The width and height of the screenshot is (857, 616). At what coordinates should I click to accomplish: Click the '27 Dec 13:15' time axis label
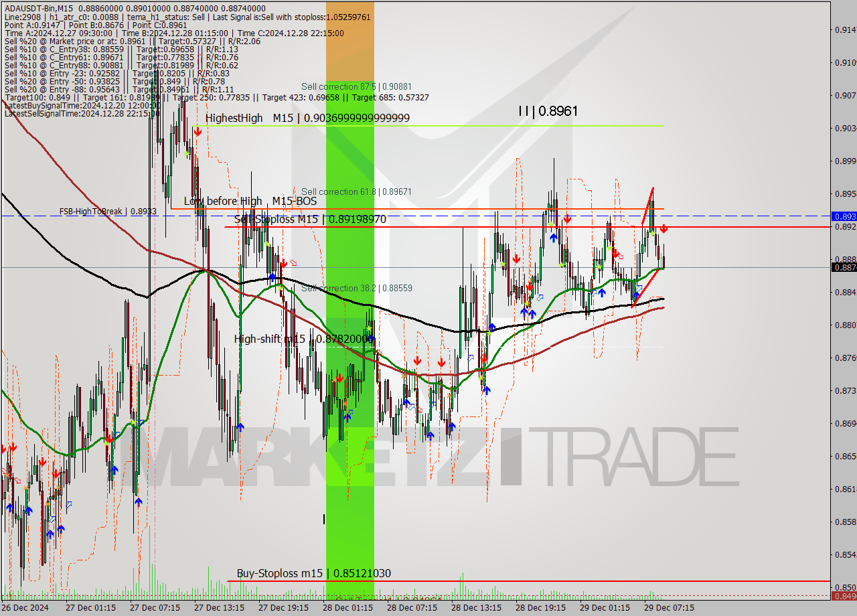coord(219,608)
